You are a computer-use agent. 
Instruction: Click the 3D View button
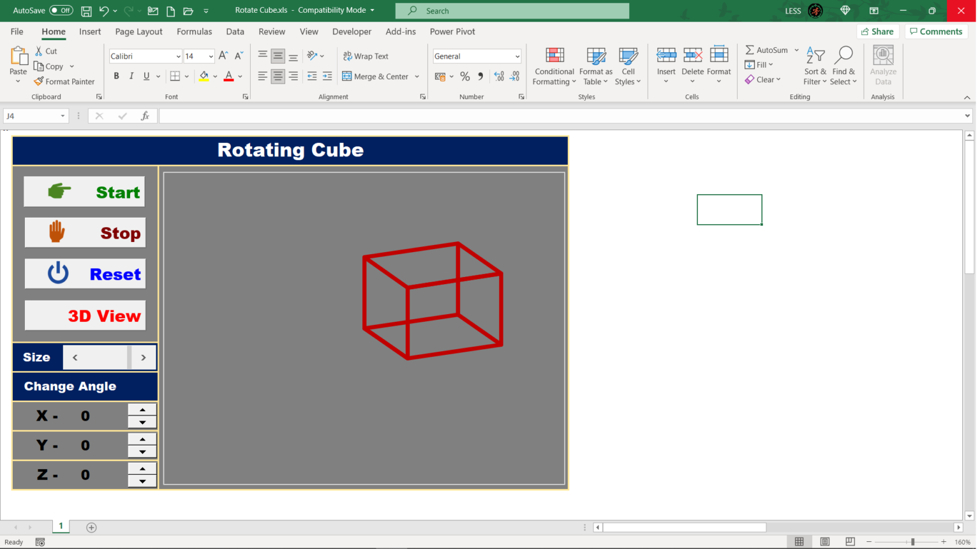tap(85, 315)
